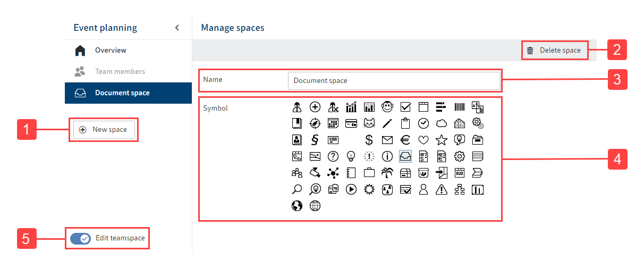
Task: Select the euro sign symbol
Action: [405, 140]
